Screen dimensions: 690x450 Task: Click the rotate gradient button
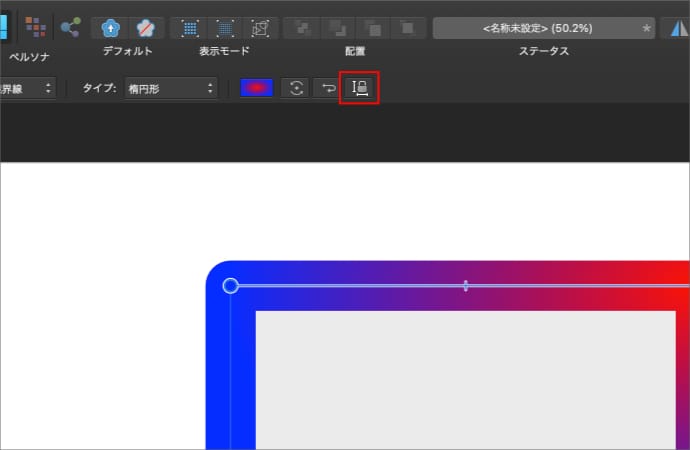(296, 88)
